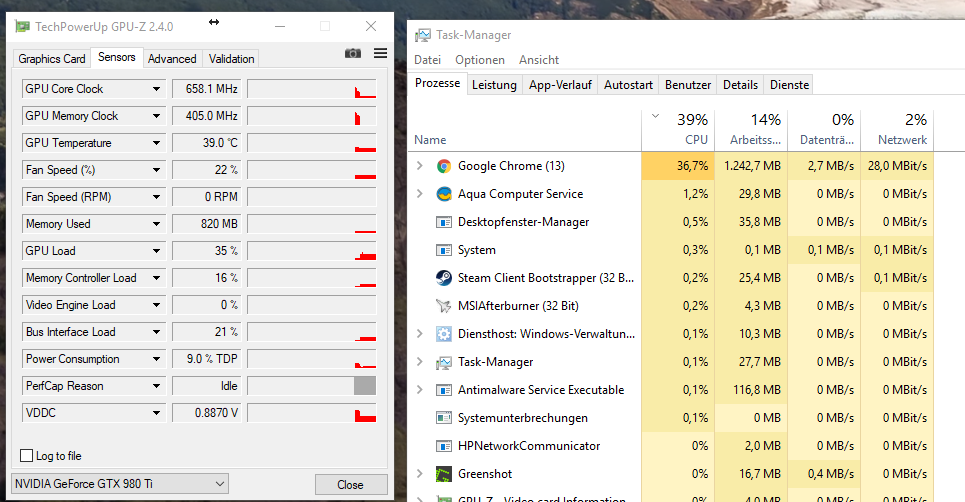Click the GPU-Z screenshot camera icon

353,53
